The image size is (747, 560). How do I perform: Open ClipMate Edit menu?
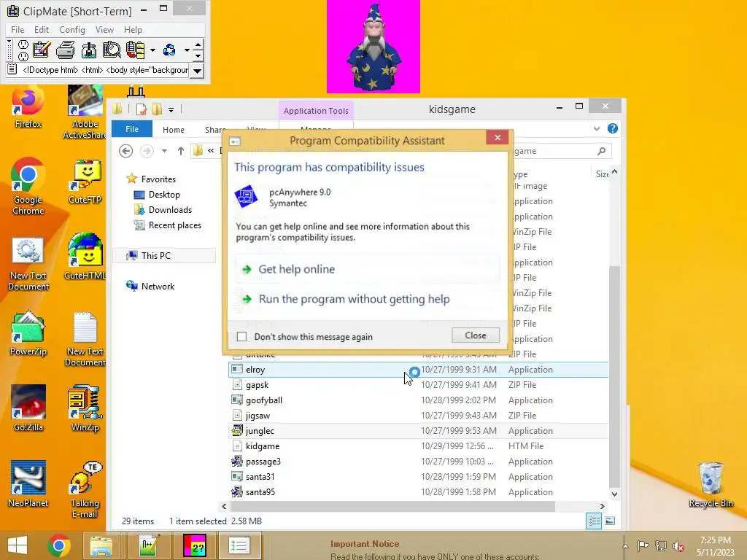pyautogui.click(x=42, y=29)
